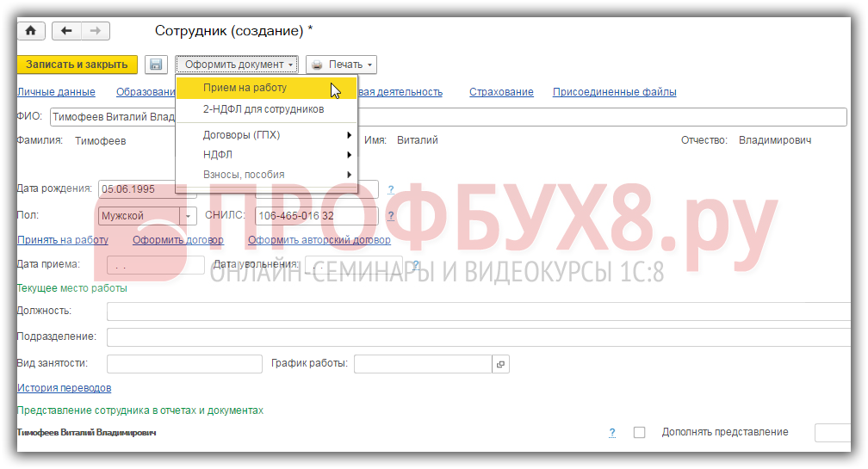The image size is (868, 469).
Task: Click the forward arrow navigation button
Action: 96,31
